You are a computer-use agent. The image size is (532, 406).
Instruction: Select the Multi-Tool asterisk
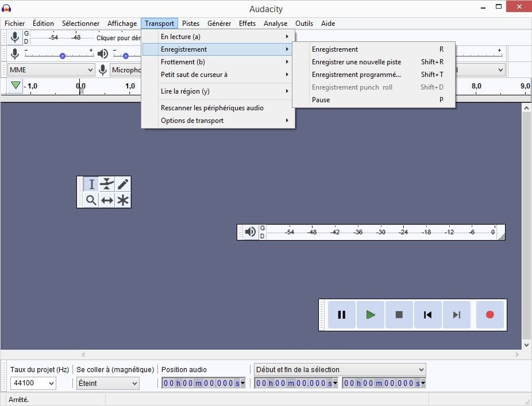(123, 200)
